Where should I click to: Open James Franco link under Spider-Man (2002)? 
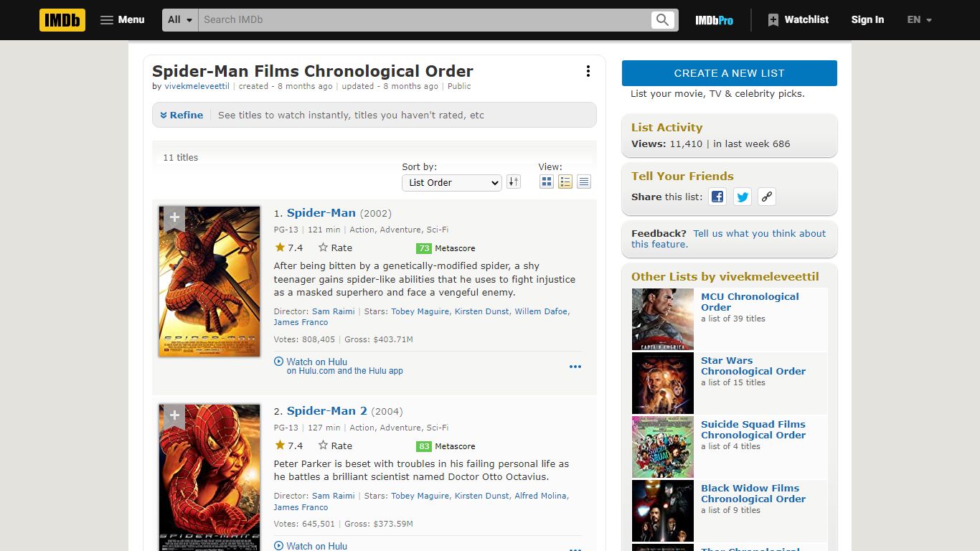click(301, 322)
